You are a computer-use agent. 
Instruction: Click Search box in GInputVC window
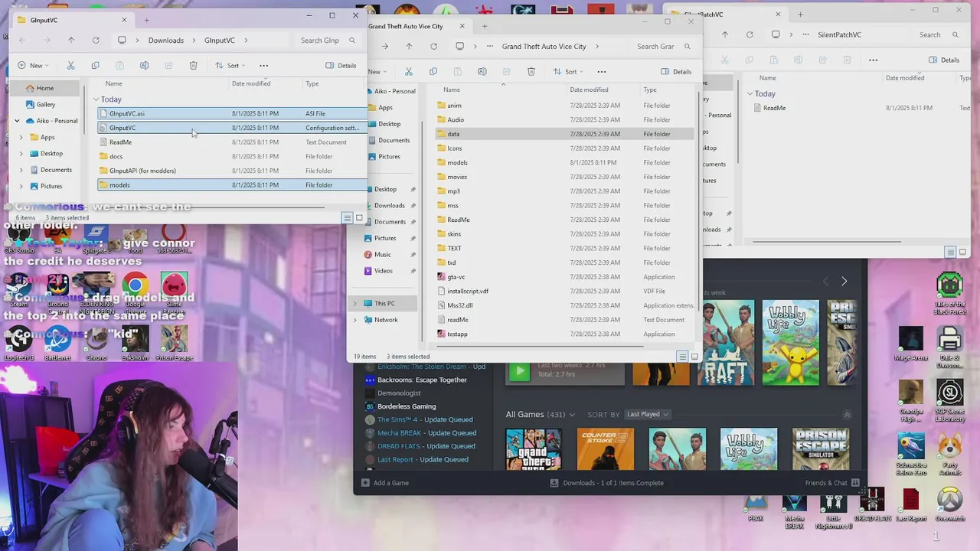pyautogui.click(x=328, y=41)
